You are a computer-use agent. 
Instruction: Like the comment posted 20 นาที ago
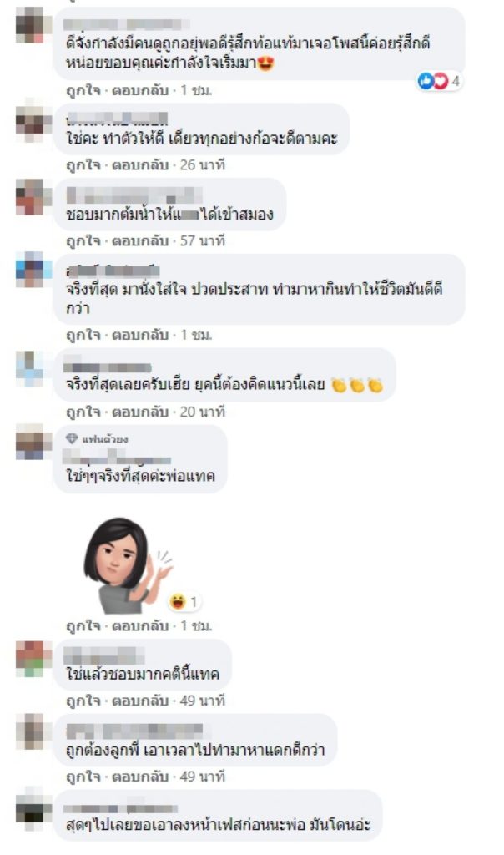pyautogui.click(x=83, y=412)
